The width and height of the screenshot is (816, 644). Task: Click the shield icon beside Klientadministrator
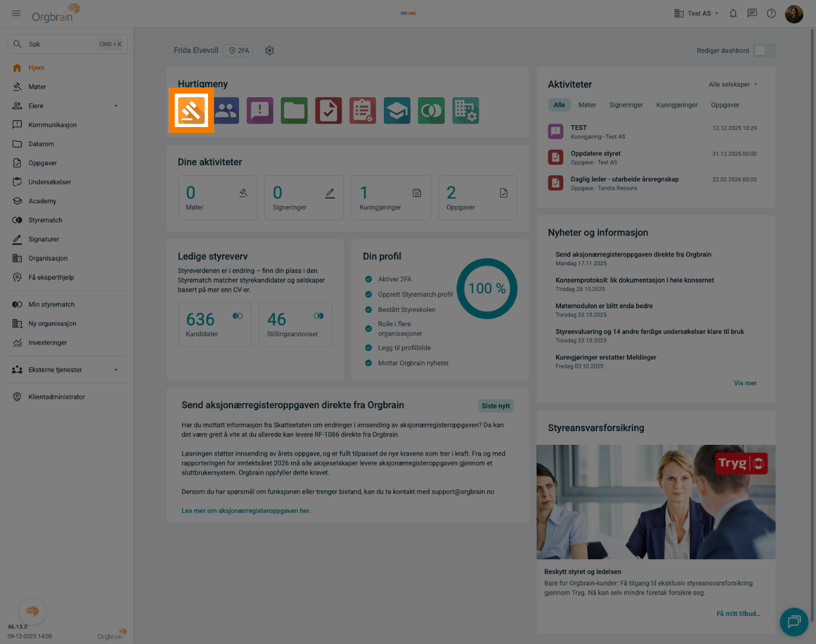[17, 397]
